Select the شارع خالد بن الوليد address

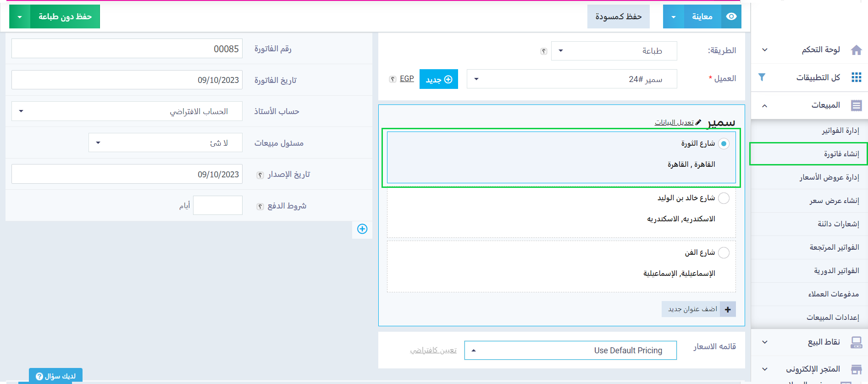click(724, 198)
